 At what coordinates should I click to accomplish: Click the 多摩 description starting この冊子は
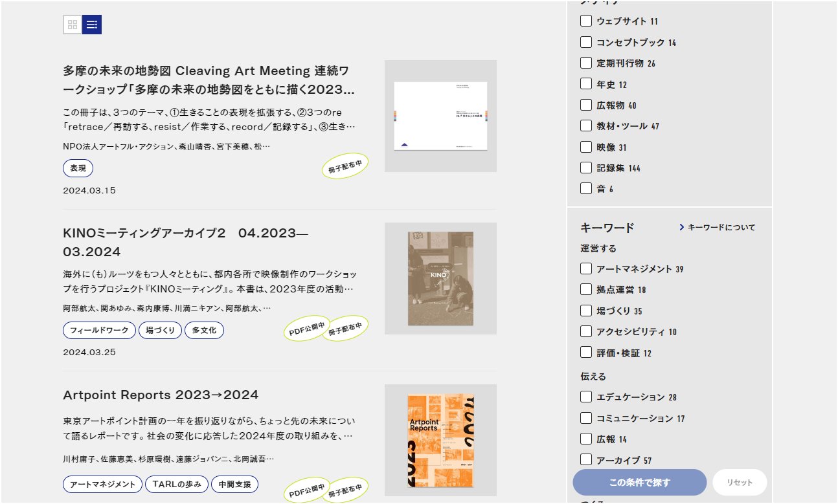tap(210, 119)
